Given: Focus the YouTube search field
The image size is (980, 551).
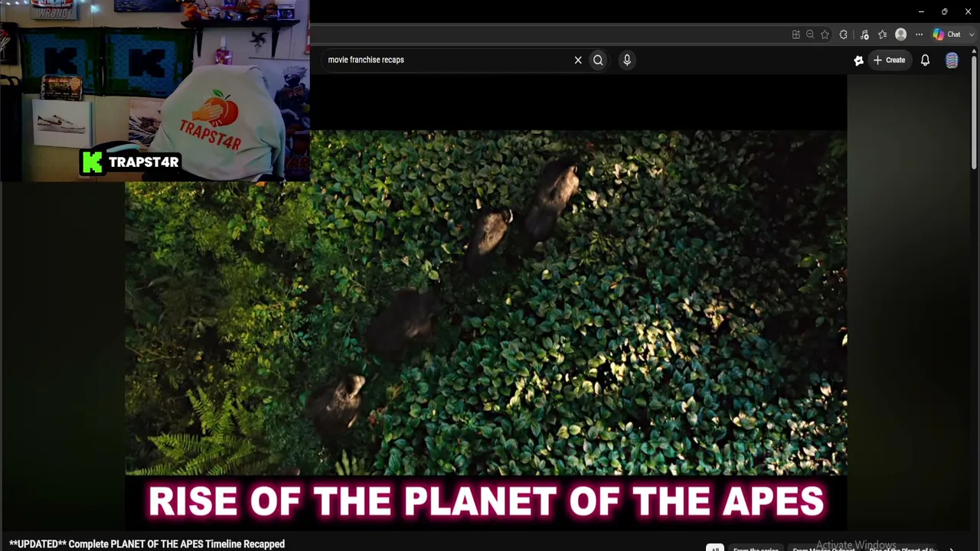Looking at the screenshot, I should [447, 60].
